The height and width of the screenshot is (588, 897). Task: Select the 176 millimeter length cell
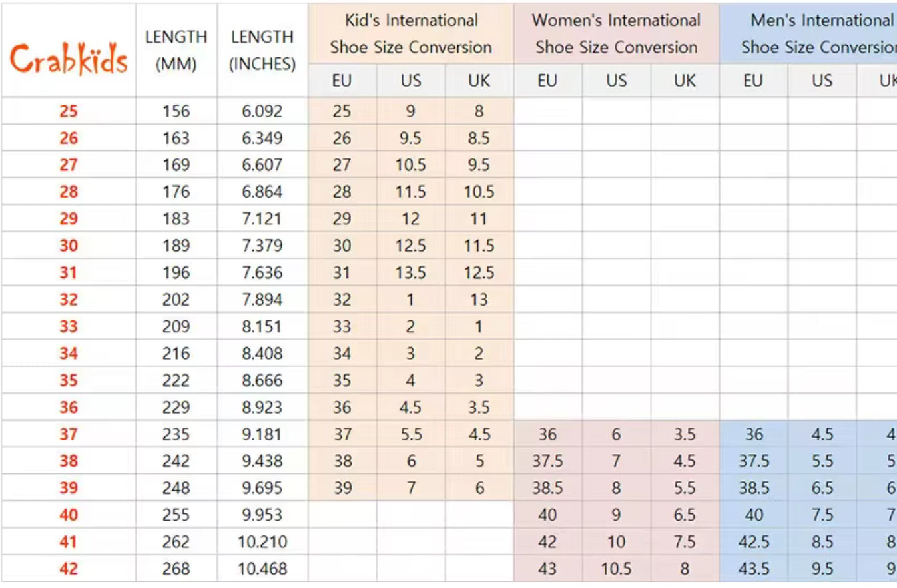176,192
